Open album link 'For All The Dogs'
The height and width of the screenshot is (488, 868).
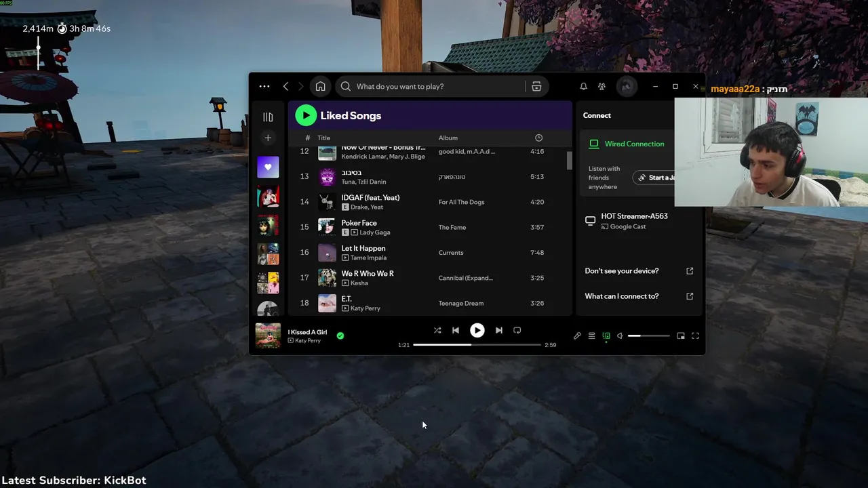pos(462,202)
